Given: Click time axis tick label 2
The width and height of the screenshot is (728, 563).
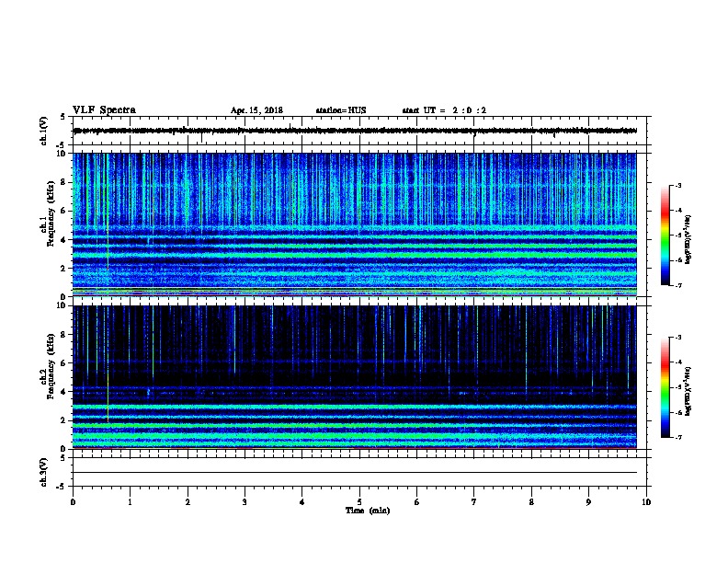Looking at the screenshot, I should (x=188, y=501).
